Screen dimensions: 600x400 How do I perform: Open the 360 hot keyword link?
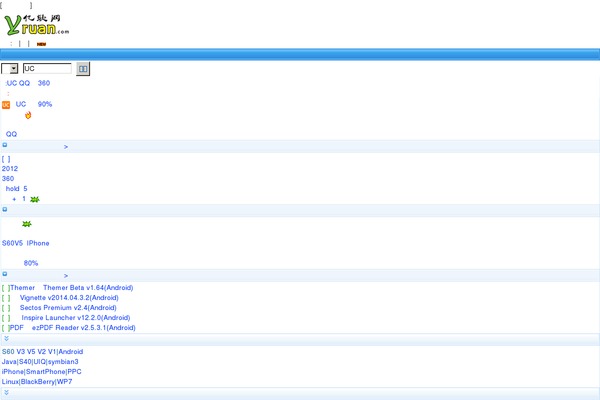[44, 83]
